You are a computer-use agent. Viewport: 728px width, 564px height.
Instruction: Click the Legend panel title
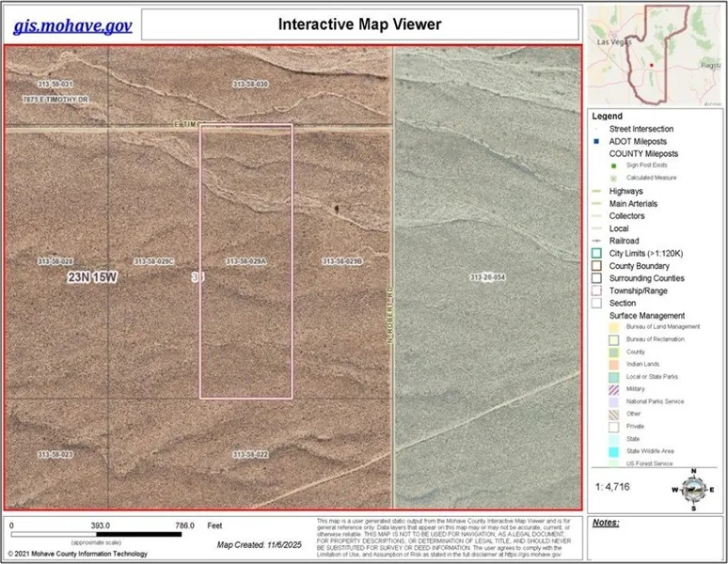tap(607, 116)
